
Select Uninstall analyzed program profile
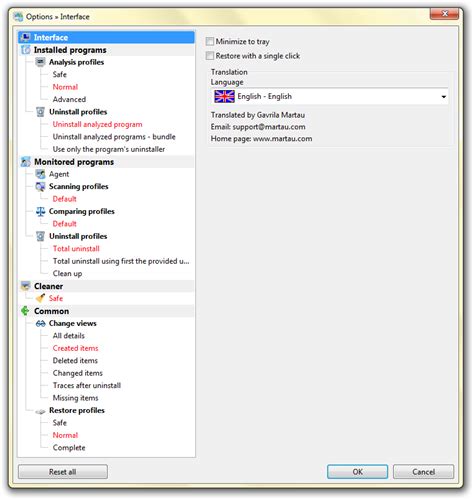click(97, 124)
